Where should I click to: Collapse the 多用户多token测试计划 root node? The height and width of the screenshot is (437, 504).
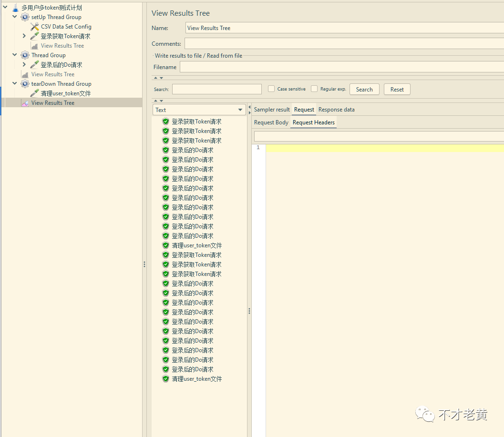point(5,7)
